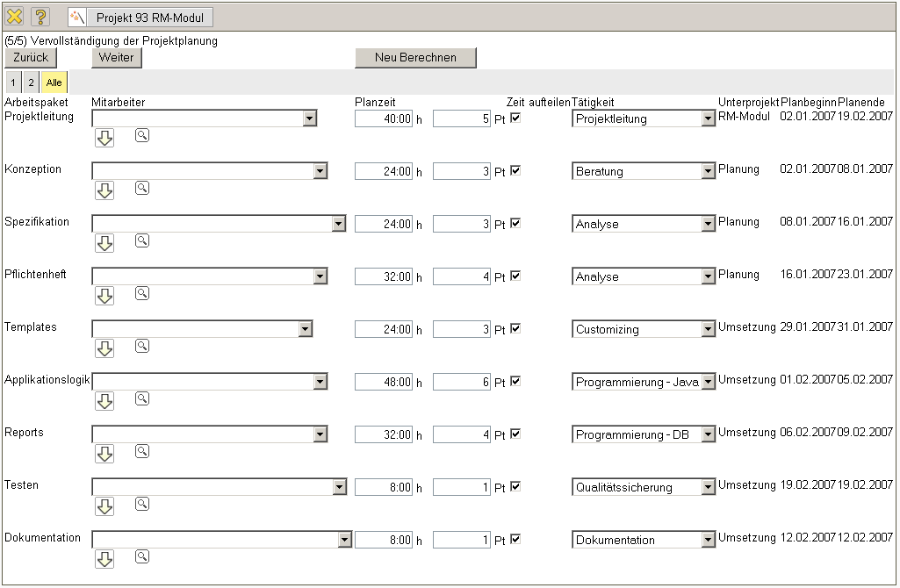This screenshot has height=588, width=900.
Task: Toggle Zeit aufteilen checkbox for Testen
Action: click(515, 487)
